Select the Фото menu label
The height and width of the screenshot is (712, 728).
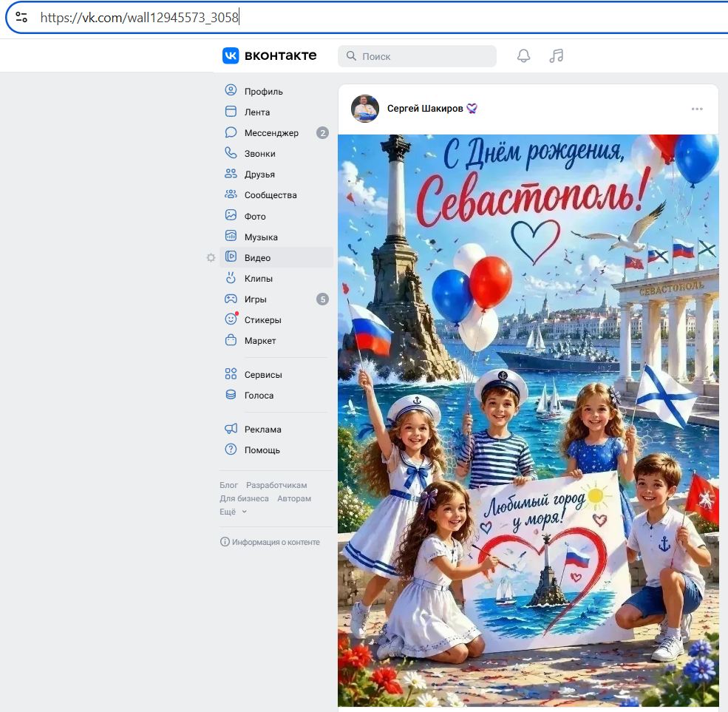255,217
